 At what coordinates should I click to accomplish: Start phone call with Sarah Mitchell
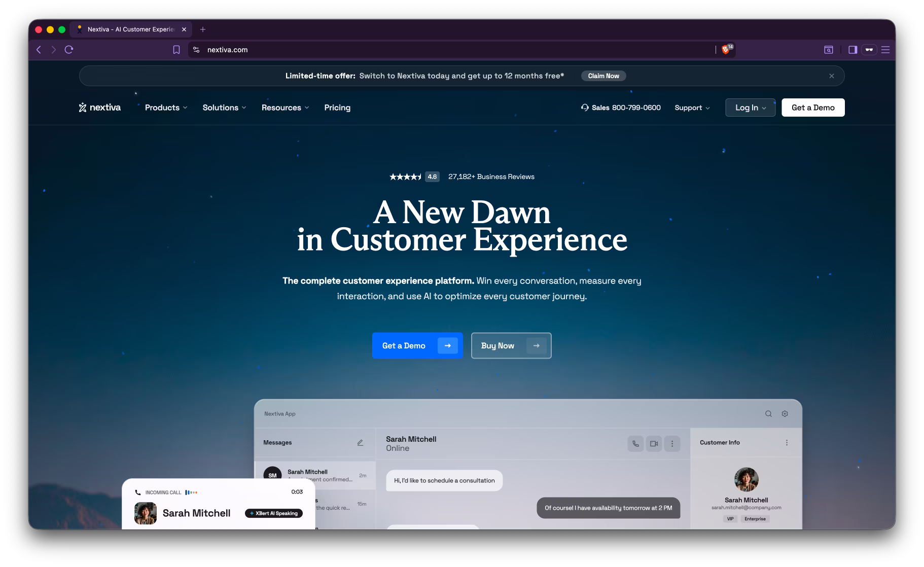coord(635,443)
